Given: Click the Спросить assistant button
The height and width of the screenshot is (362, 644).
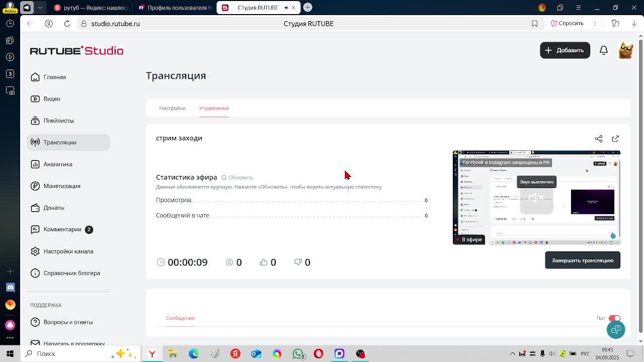Looking at the screenshot, I should (x=567, y=24).
